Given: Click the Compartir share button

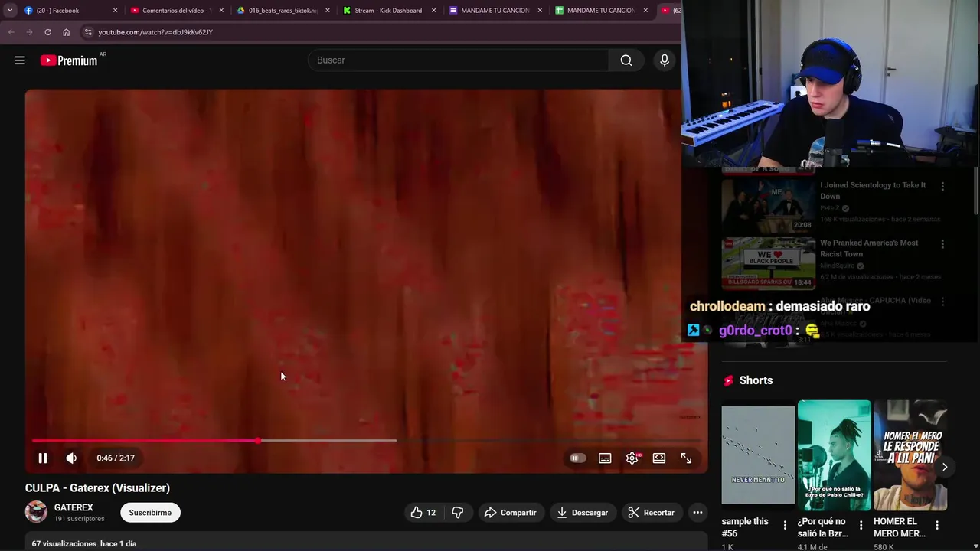Looking at the screenshot, I should click(510, 513).
